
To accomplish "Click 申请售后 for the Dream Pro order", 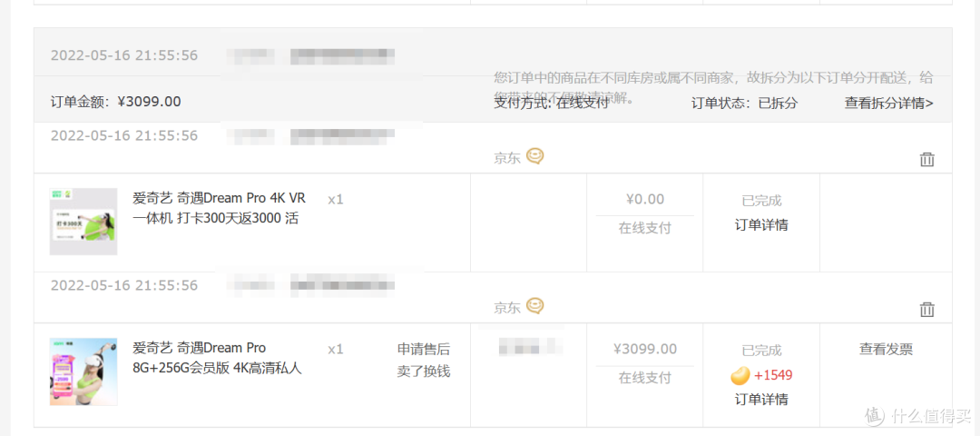I will tap(423, 349).
